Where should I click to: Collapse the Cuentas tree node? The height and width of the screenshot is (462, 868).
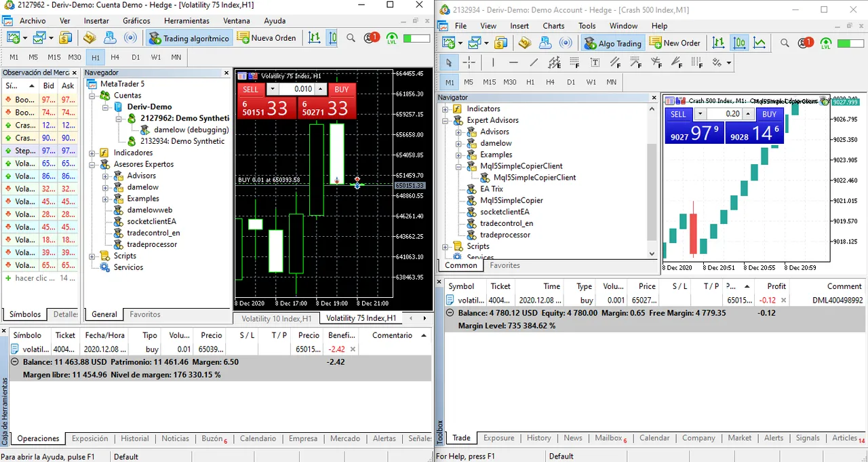[92, 96]
